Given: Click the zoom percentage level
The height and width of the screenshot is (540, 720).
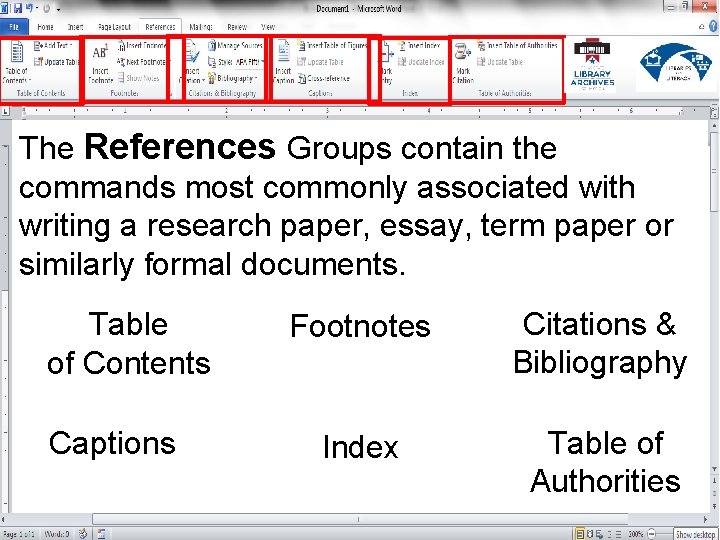Looking at the screenshot, I should 636,534.
